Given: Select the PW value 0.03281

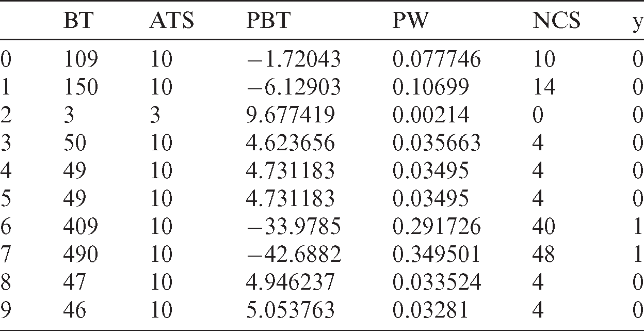Looking at the screenshot, I should (430, 311).
